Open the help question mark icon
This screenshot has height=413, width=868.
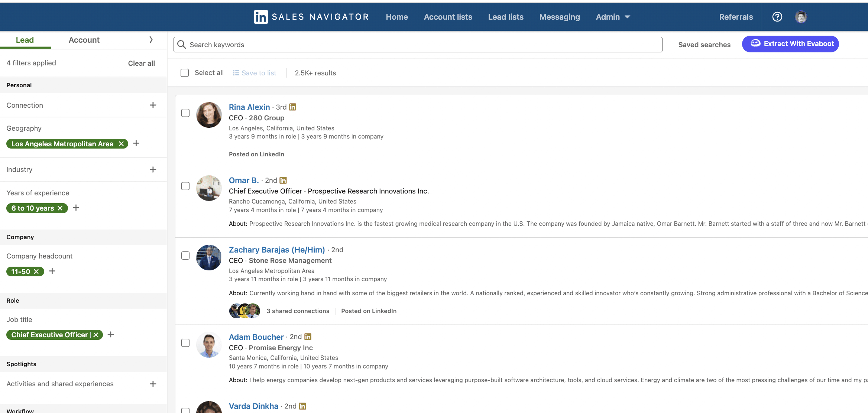[777, 17]
